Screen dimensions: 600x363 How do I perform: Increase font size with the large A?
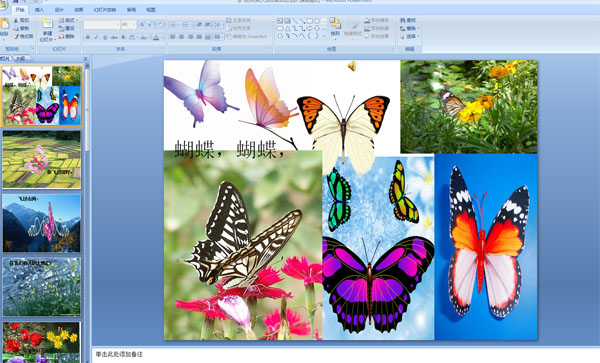[x=142, y=25]
